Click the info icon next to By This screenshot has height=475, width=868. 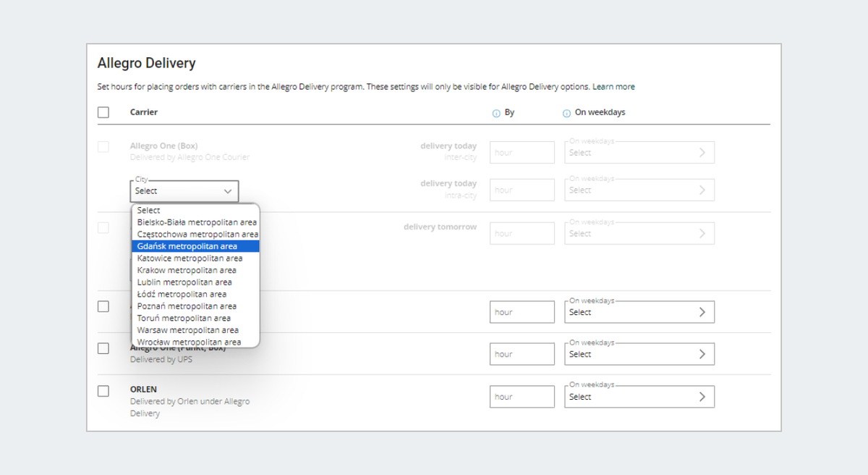496,113
